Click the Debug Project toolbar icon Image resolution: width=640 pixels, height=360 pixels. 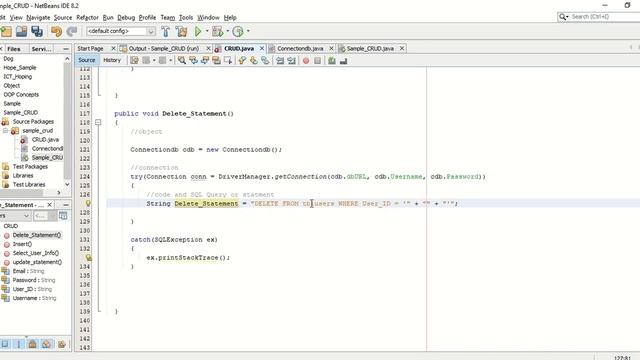(218, 31)
